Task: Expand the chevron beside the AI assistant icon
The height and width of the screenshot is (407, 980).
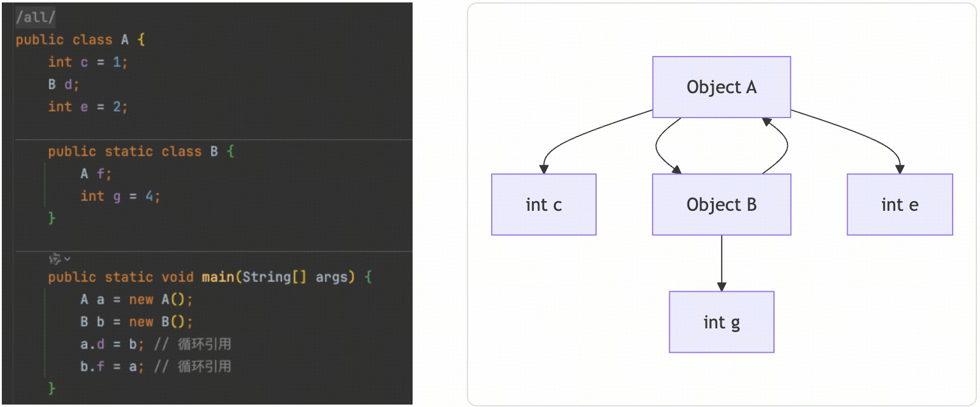Action: 67,259
